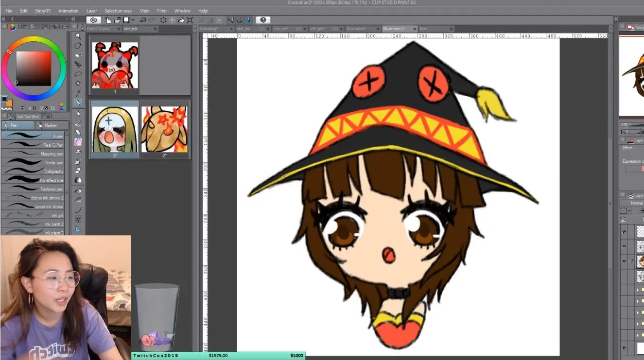The width and height of the screenshot is (644, 360).
Task: Collapse the left color panel dock arrows
Action: click(x=3, y=19)
